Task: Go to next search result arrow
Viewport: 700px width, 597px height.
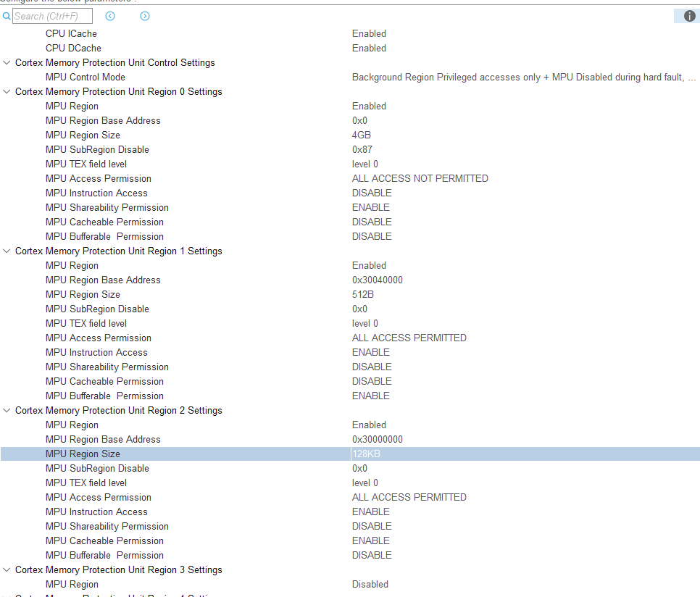Action: coord(145,16)
